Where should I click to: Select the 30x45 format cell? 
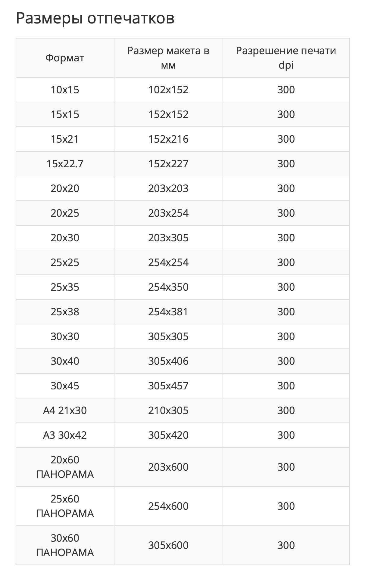[65, 386]
